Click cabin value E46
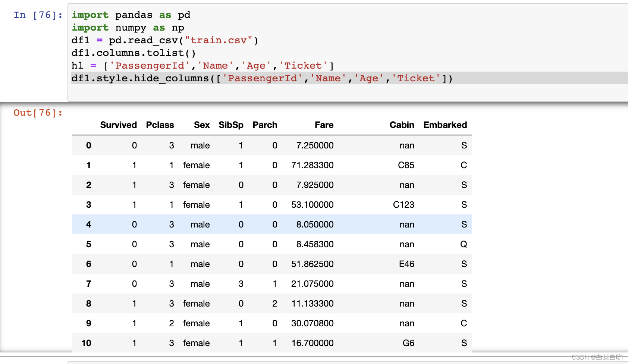This screenshot has width=628, height=364. pos(406,264)
